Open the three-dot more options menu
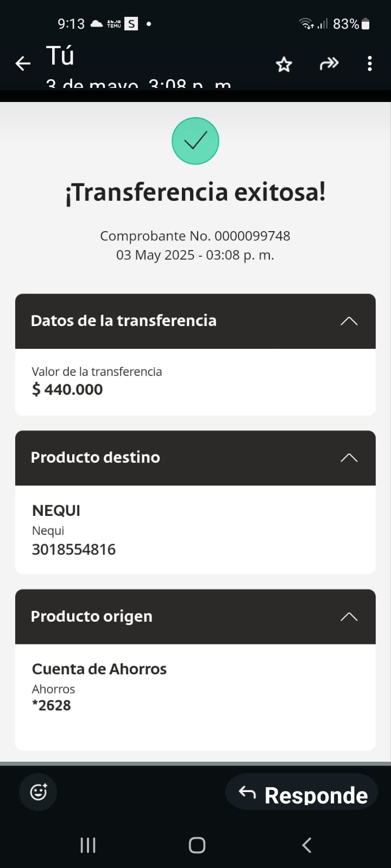This screenshot has height=868, width=391. click(370, 64)
